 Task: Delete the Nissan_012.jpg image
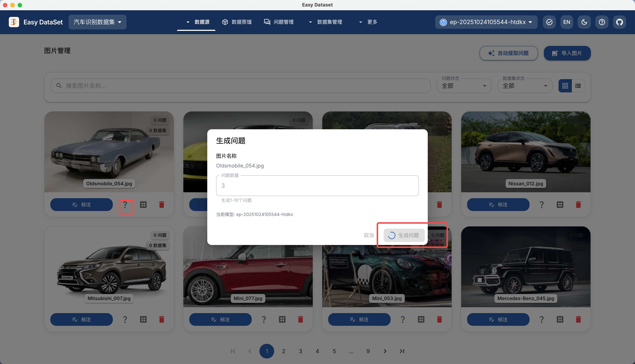[x=578, y=205]
